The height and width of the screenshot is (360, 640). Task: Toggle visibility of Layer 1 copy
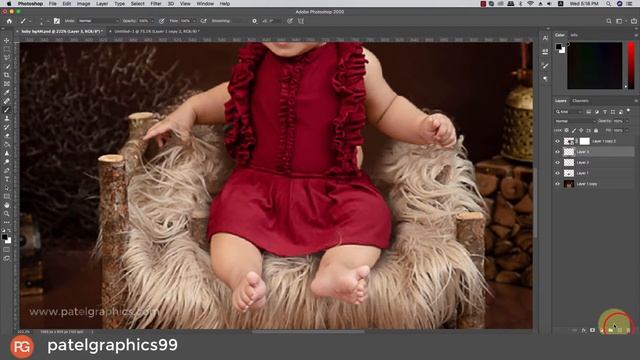(558, 184)
